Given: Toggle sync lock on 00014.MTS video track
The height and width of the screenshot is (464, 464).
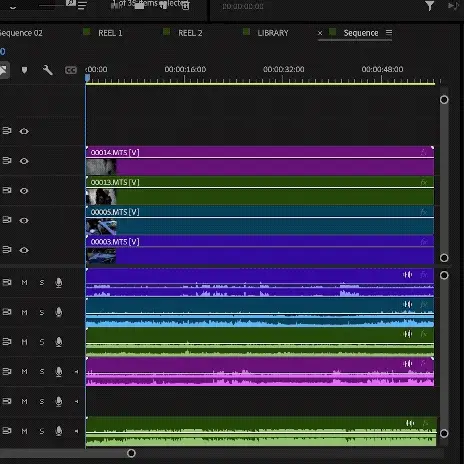Looking at the screenshot, I should 7,161.
